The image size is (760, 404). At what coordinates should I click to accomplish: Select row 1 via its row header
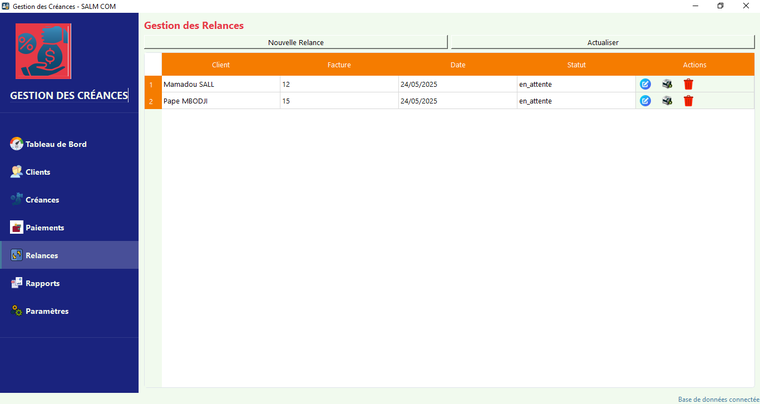153,84
